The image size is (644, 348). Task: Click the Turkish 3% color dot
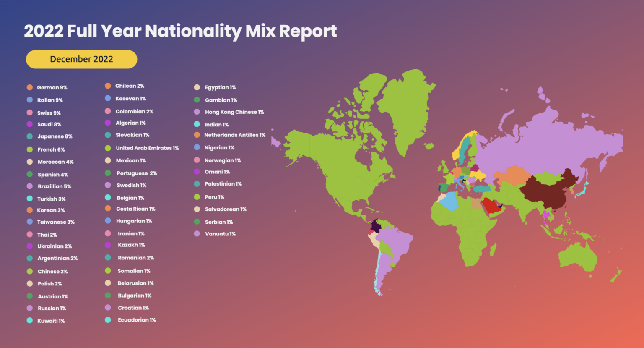click(x=30, y=199)
